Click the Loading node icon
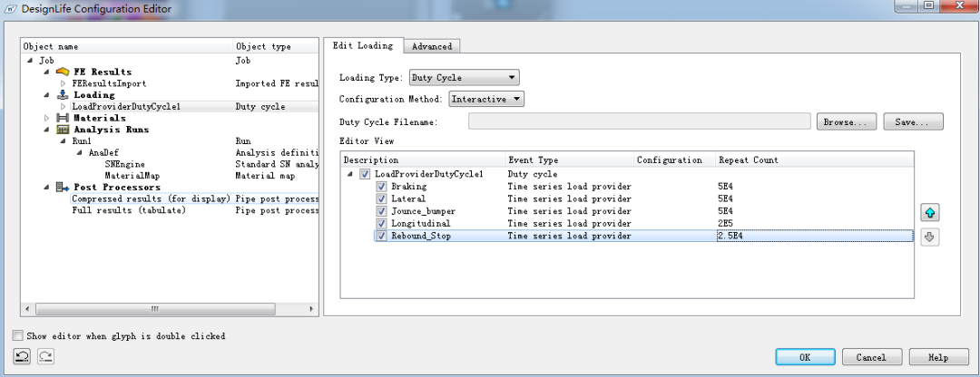Image resolution: width=980 pixels, height=377 pixels. click(x=62, y=95)
